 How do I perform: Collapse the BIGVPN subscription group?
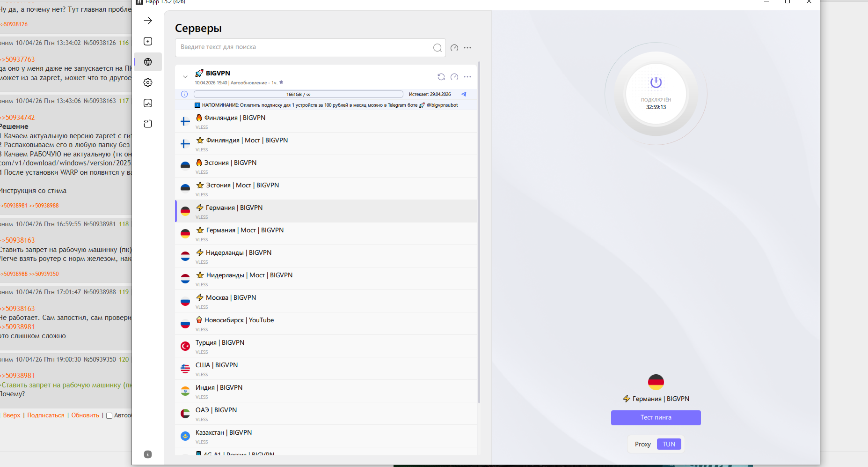pyautogui.click(x=185, y=77)
